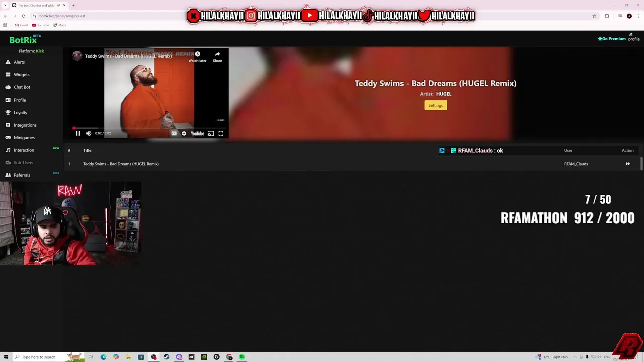Enter fullscreen on the video player
Screen dimensions: 644x362
[x=221, y=133]
